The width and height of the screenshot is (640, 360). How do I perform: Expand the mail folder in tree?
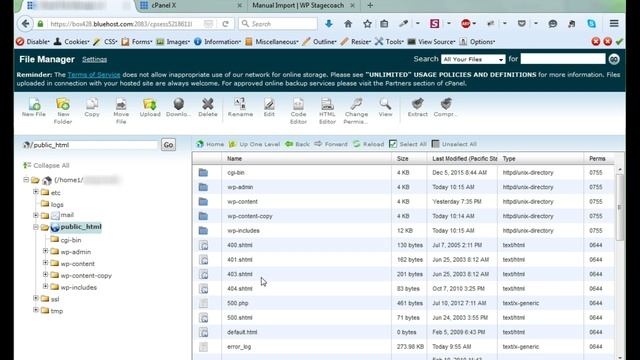click(36, 215)
